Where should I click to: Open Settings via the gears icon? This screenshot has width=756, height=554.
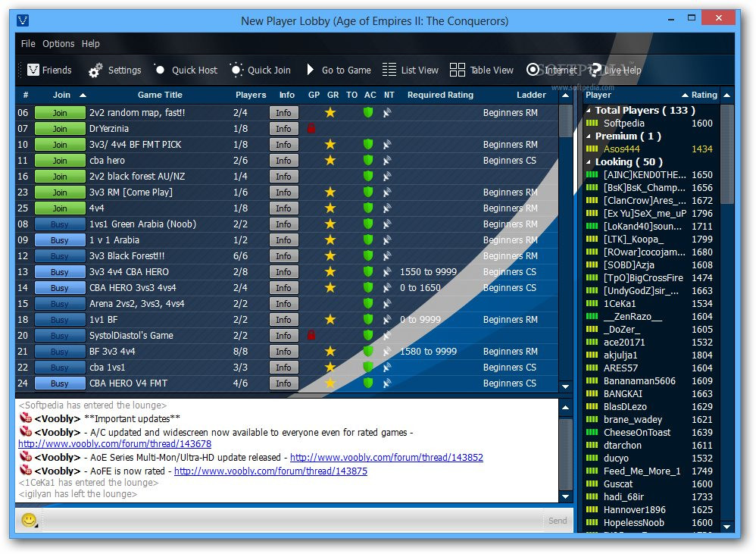pos(95,70)
